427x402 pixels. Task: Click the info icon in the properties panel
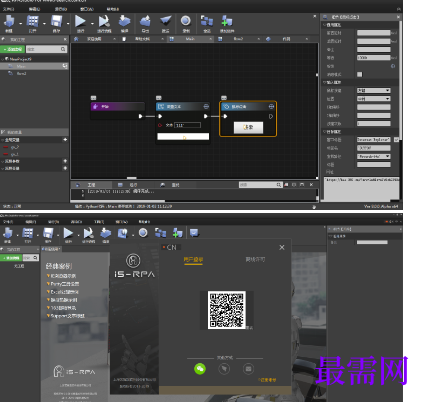pyautogui.click(x=393, y=66)
